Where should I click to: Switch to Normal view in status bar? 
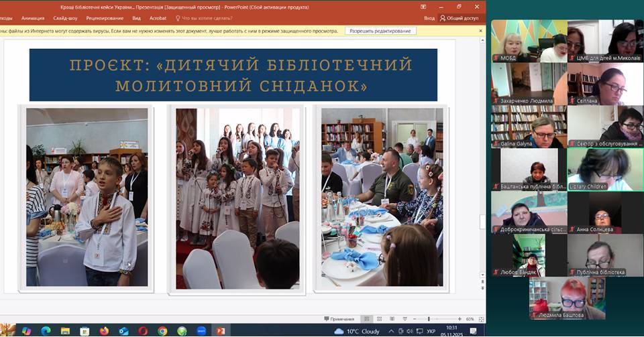click(366, 319)
